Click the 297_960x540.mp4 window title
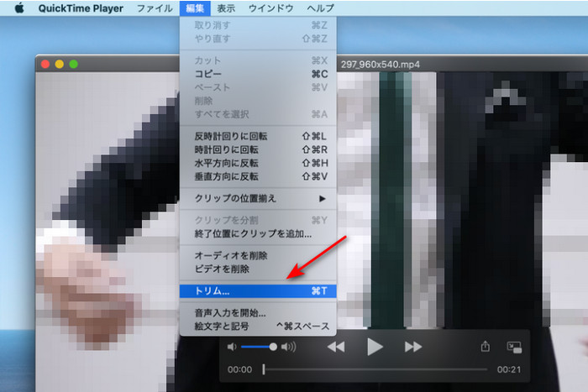The height and width of the screenshot is (392, 588). coord(381,65)
